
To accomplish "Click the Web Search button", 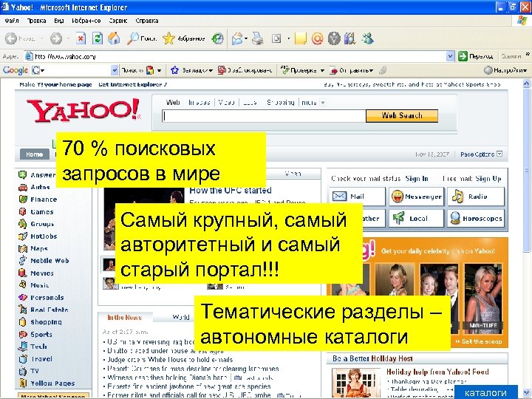I will click(x=402, y=116).
